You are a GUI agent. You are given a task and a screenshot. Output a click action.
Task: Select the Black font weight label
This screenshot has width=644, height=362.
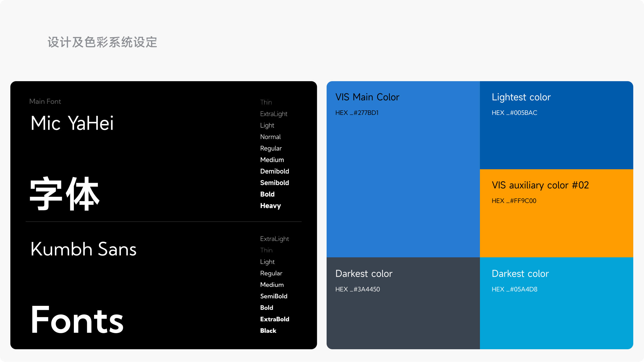pyautogui.click(x=268, y=331)
